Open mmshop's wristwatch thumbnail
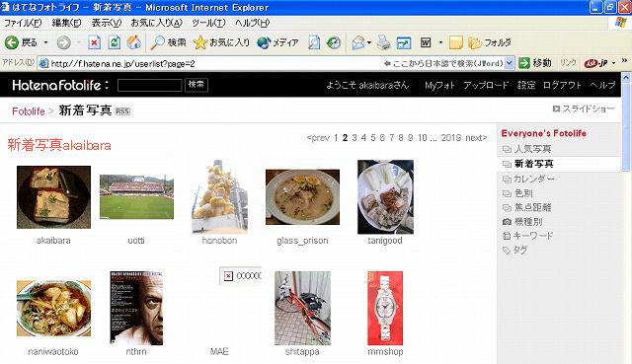This screenshot has width=632, height=364. [385, 308]
